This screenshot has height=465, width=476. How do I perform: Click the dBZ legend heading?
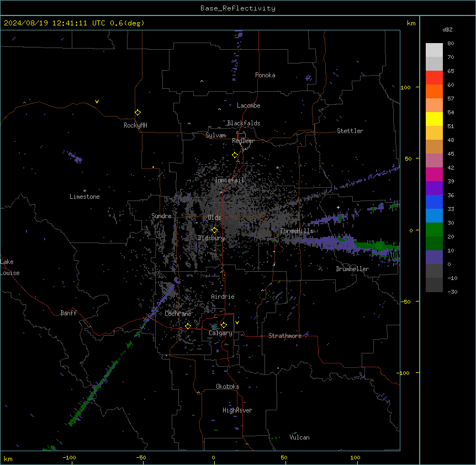coord(447,29)
